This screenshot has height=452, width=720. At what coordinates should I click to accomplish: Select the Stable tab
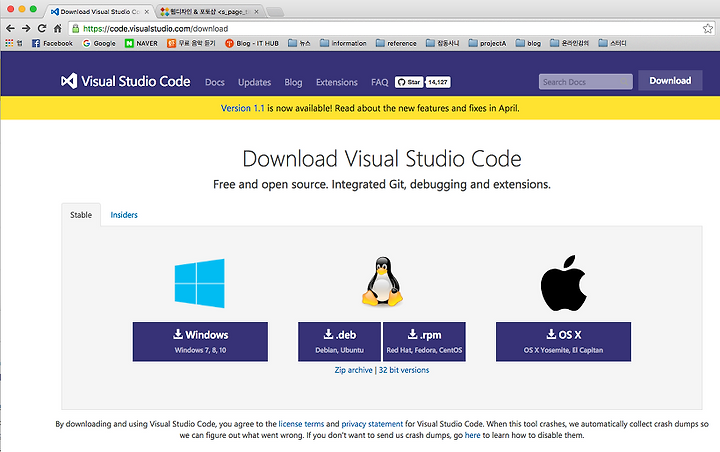[81, 215]
